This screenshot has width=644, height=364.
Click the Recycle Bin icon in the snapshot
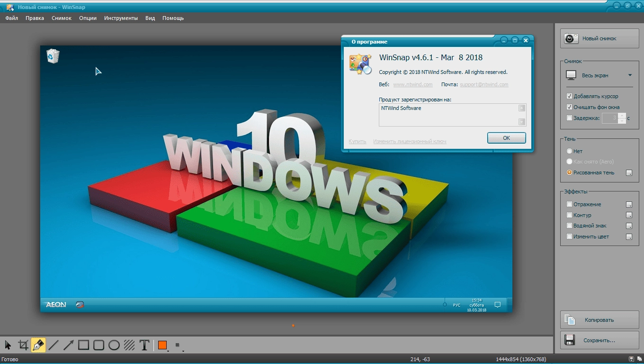click(x=53, y=56)
